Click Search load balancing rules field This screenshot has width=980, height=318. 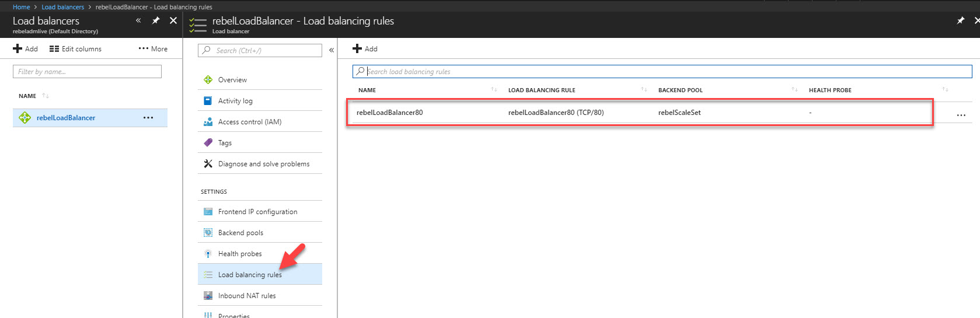point(662,71)
